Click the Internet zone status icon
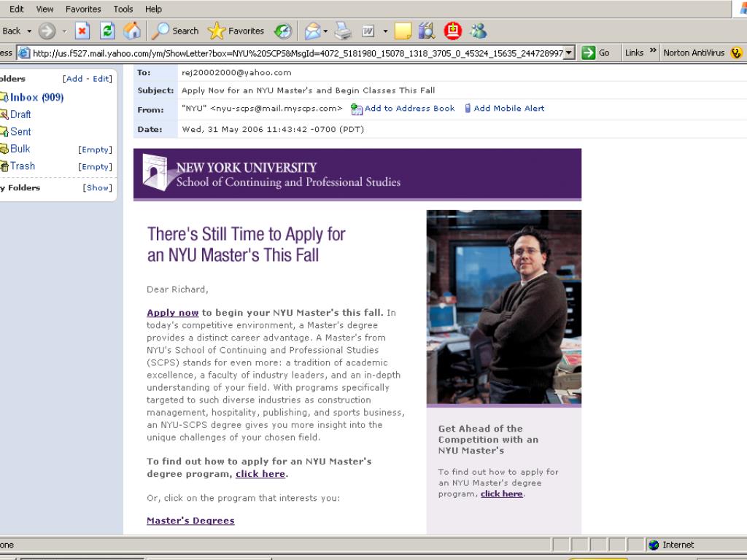Screen dimensions: 747x560 coord(654,545)
